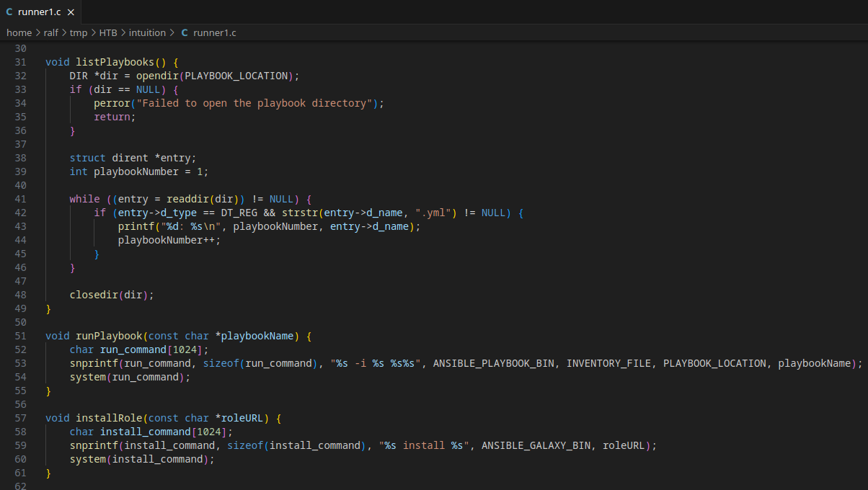The width and height of the screenshot is (868, 490).
Task: Click playbookNumber++ on line 44
Action: pos(169,240)
